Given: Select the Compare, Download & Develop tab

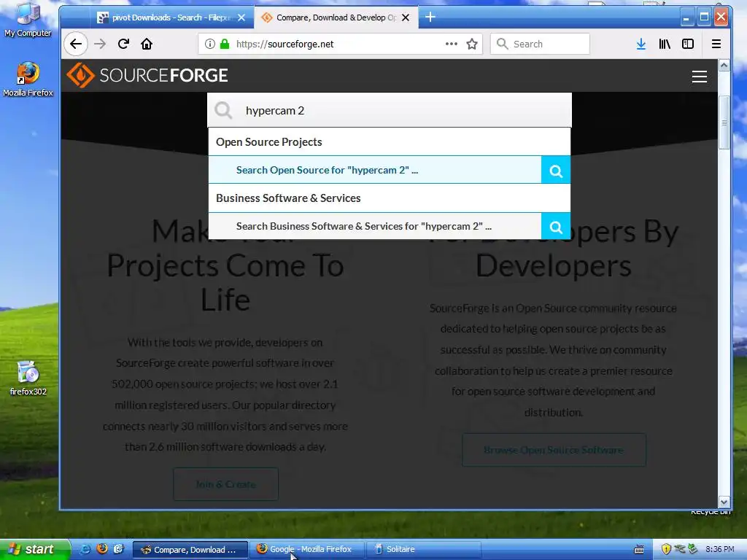Looking at the screenshot, I should point(330,17).
